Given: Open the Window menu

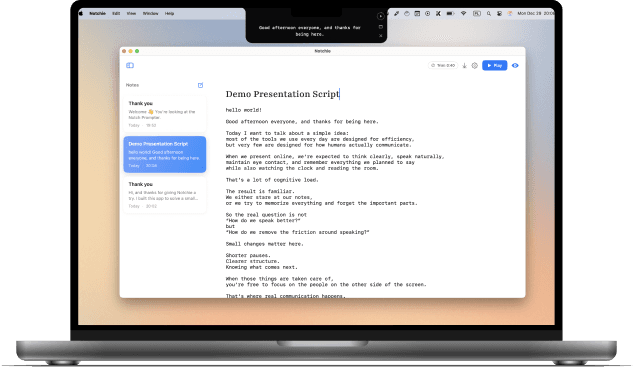Looking at the screenshot, I should coord(151,13).
